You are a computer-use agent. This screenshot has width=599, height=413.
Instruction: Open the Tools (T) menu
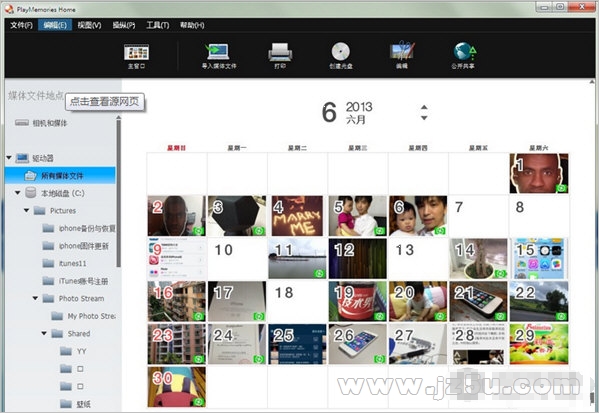(158, 25)
